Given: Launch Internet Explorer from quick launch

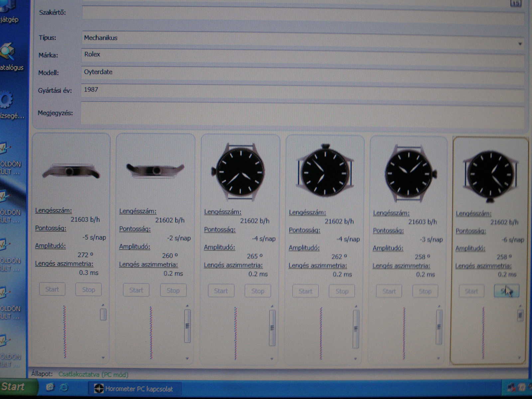Looking at the screenshot, I should coord(64,387).
